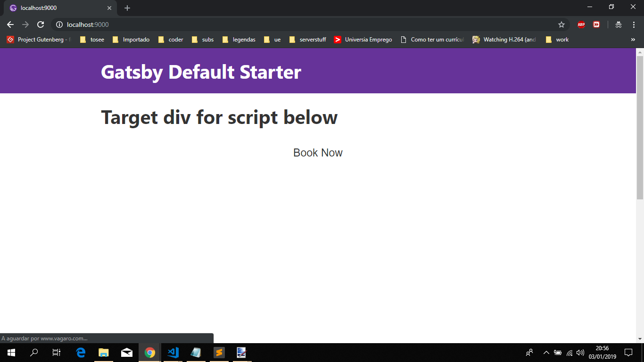Click the red extension icon beside ABP
This screenshot has width=644, height=362.
pyautogui.click(x=596, y=25)
